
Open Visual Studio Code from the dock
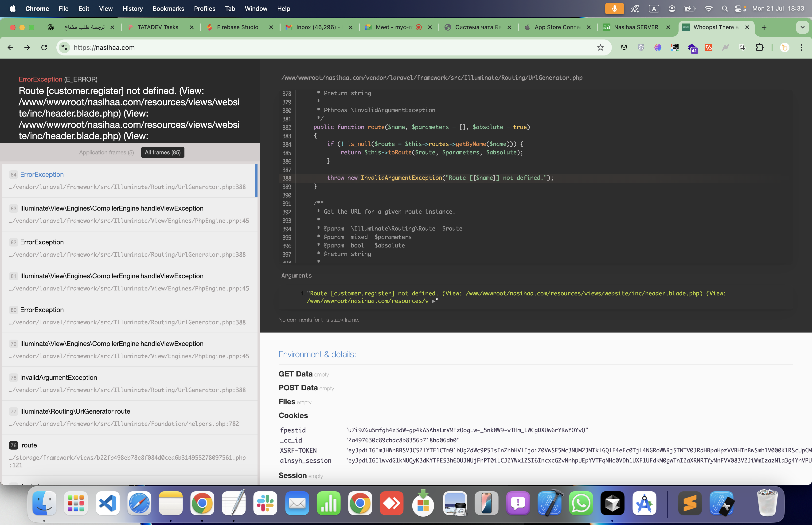pos(108,503)
